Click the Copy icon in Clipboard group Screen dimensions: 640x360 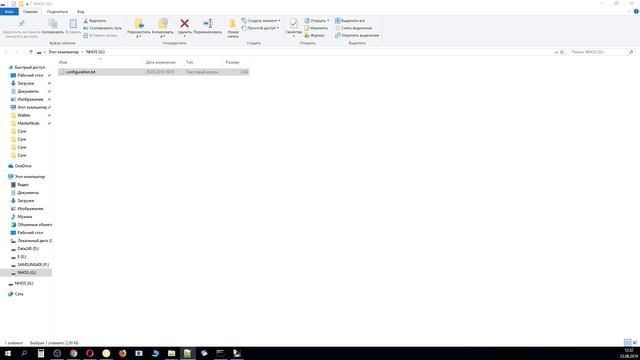[x=53, y=24]
